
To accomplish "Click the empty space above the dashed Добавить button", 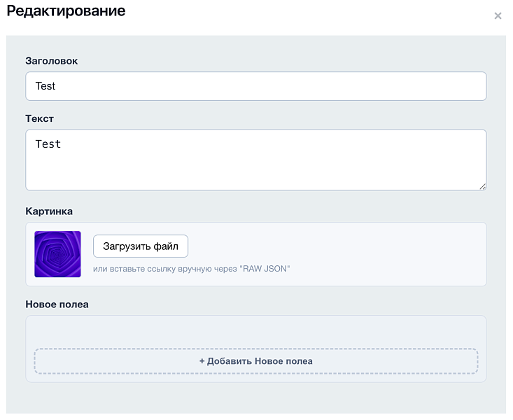I will (255, 332).
